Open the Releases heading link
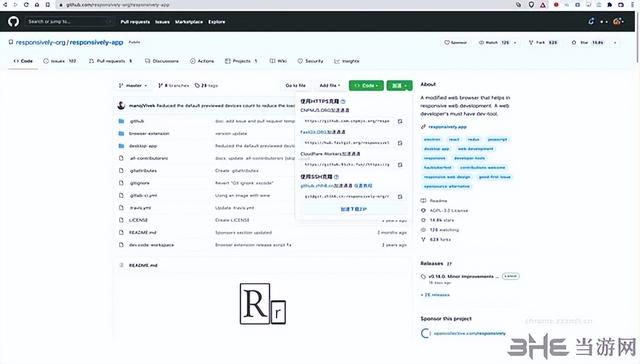640x364 pixels. click(x=432, y=263)
